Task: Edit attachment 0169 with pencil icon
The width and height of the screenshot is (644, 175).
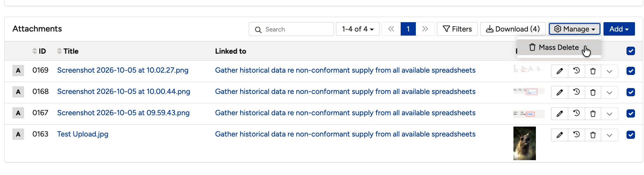Action: point(559,71)
